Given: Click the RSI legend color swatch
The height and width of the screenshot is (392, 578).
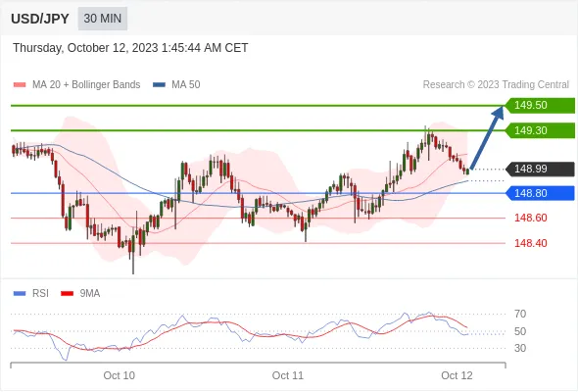Looking at the screenshot, I should click(x=20, y=294).
